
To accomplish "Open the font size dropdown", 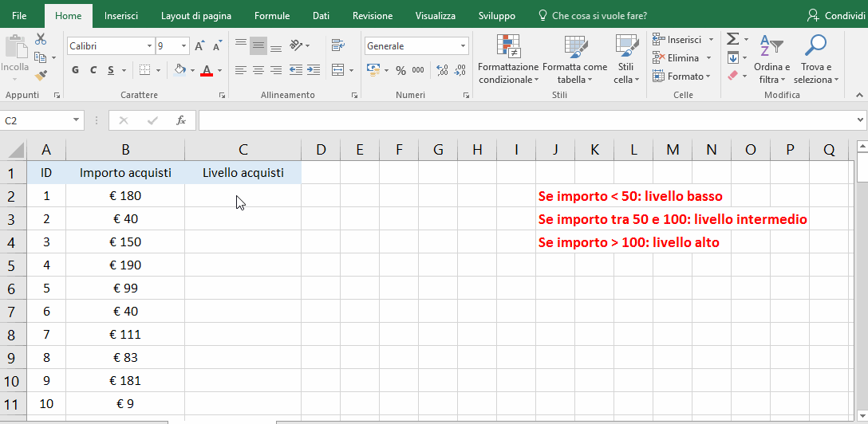I will pos(183,46).
